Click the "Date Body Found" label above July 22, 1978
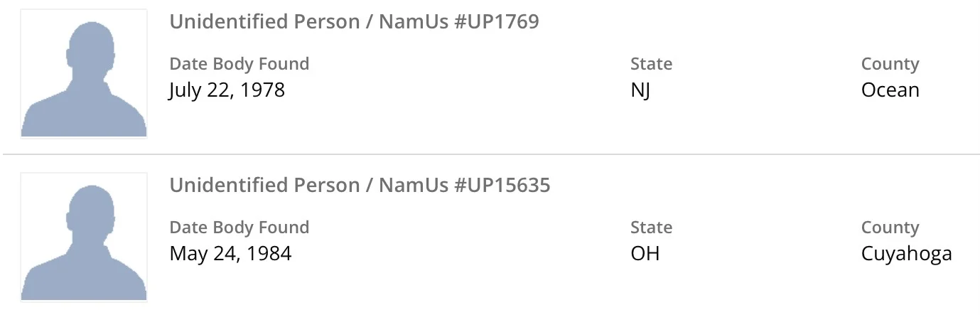 point(239,64)
